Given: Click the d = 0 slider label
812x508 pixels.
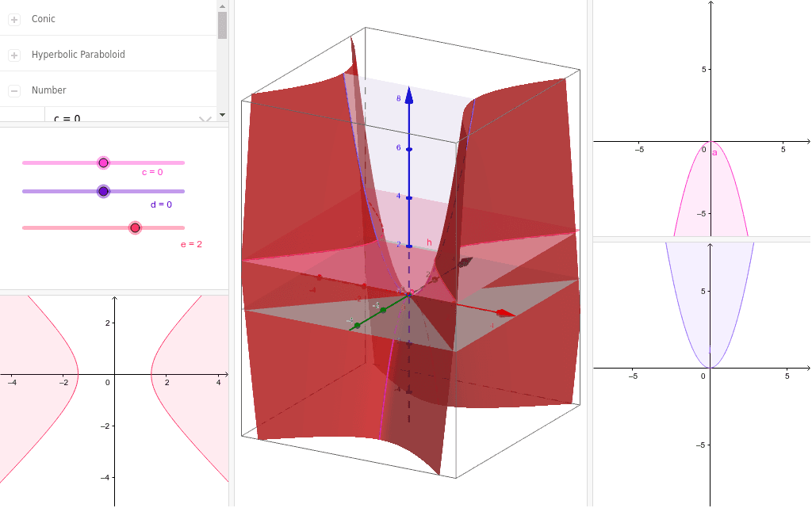Looking at the screenshot, I should [x=161, y=204].
